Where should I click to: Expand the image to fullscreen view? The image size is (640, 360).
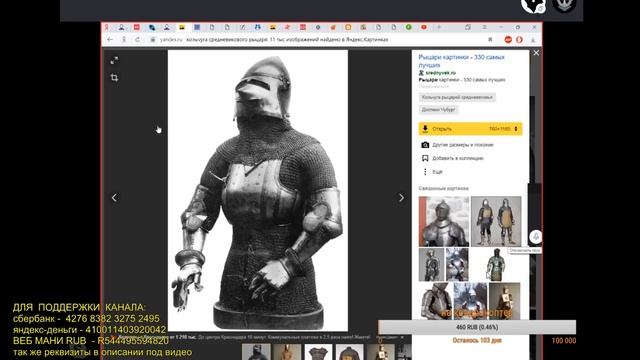coord(114,60)
